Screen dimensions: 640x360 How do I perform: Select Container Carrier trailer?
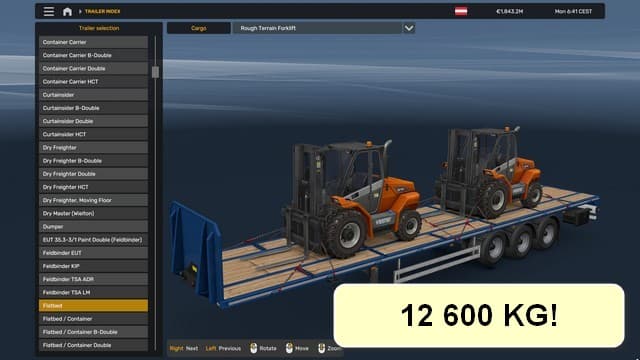(x=93, y=42)
